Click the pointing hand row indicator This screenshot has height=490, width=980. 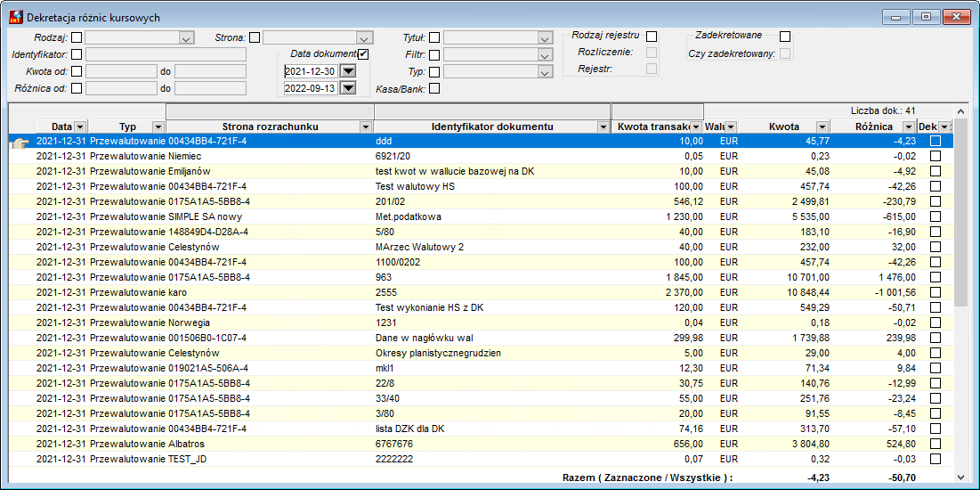click(x=20, y=144)
